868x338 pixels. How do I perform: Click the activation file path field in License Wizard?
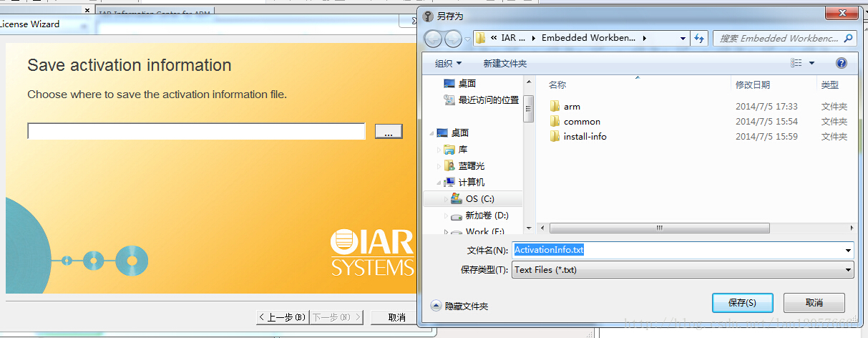coord(196,132)
